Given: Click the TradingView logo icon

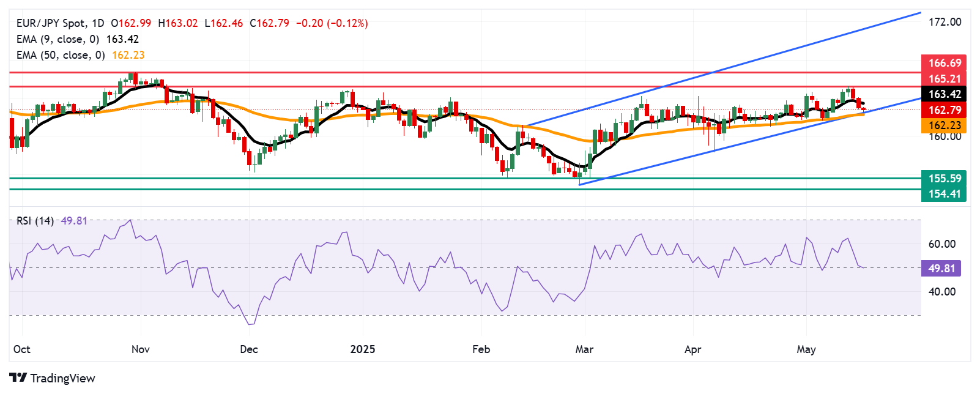Looking at the screenshot, I should [x=18, y=378].
